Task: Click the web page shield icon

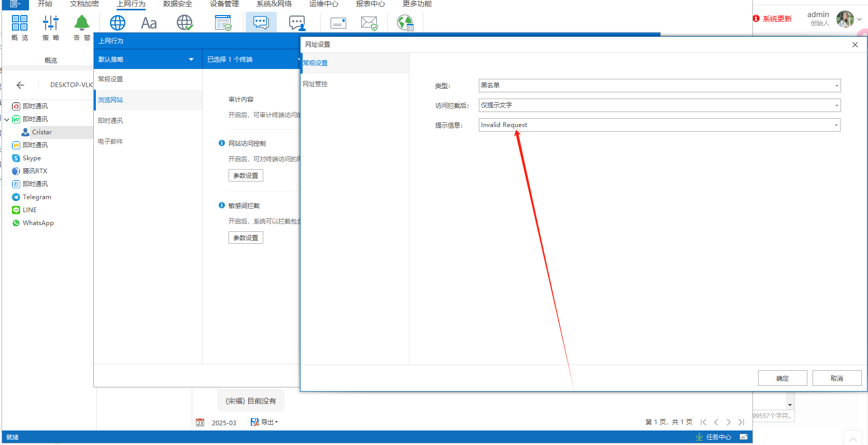Action: (223, 23)
